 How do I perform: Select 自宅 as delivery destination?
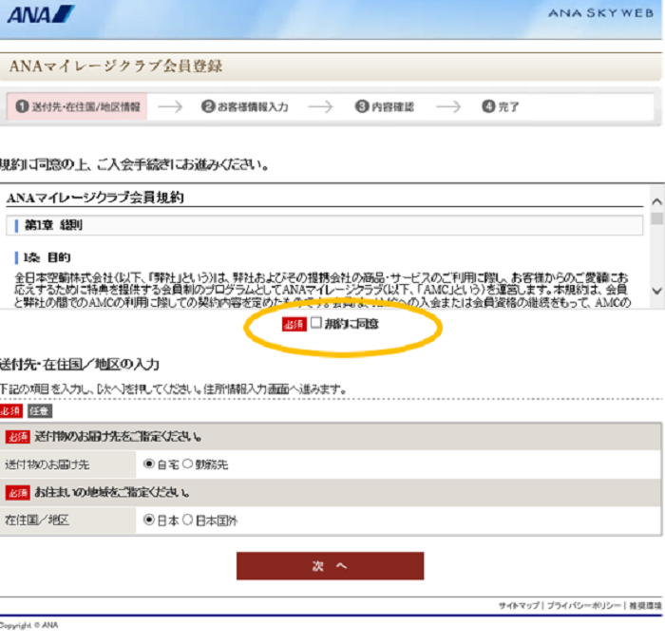pos(148,464)
